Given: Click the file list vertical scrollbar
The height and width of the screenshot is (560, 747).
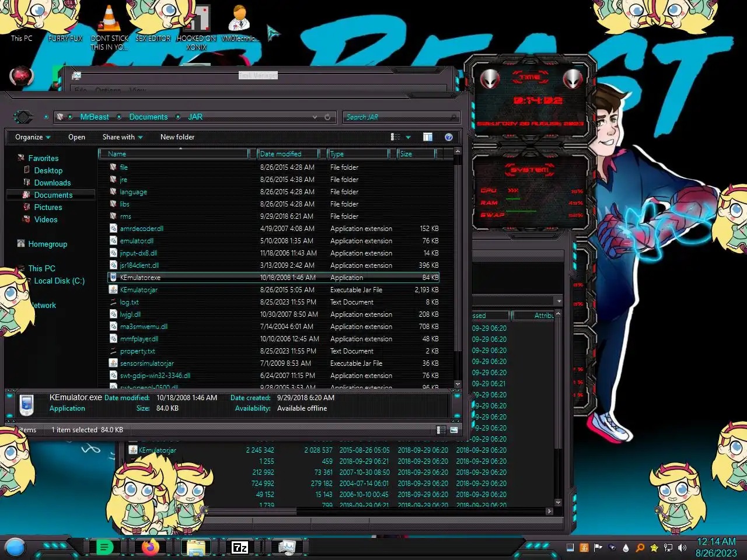Looking at the screenshot, I should pyautogui.click(x=458, y=268).
